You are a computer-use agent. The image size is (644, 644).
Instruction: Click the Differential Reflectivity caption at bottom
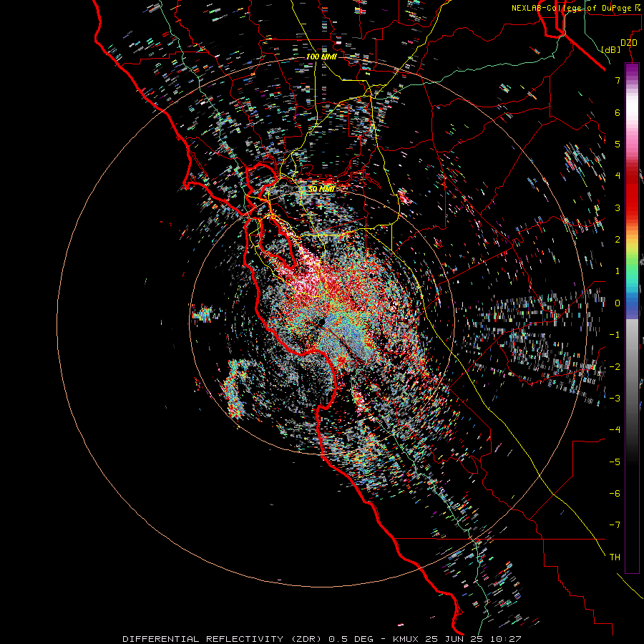(x=322, y=639)
